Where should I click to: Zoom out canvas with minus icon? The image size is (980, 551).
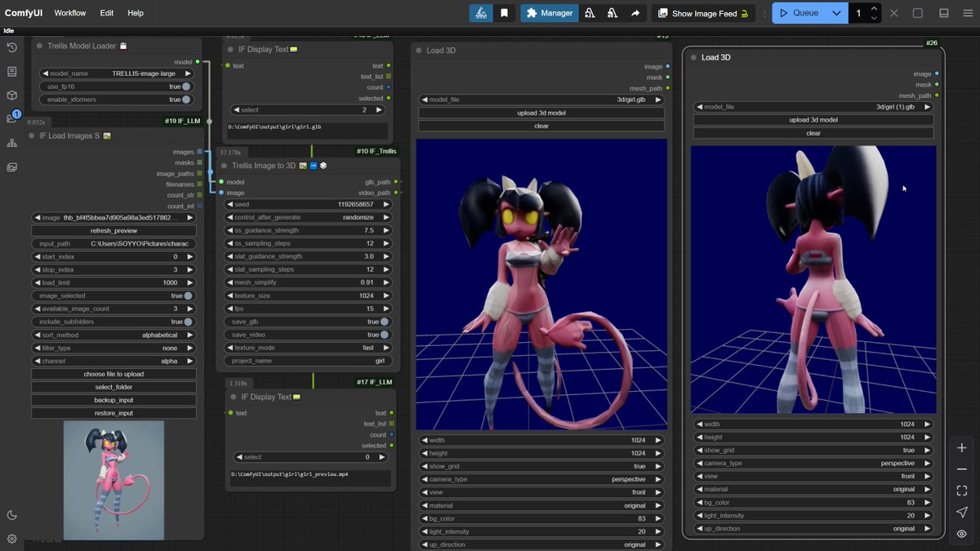tap(962, 469)
